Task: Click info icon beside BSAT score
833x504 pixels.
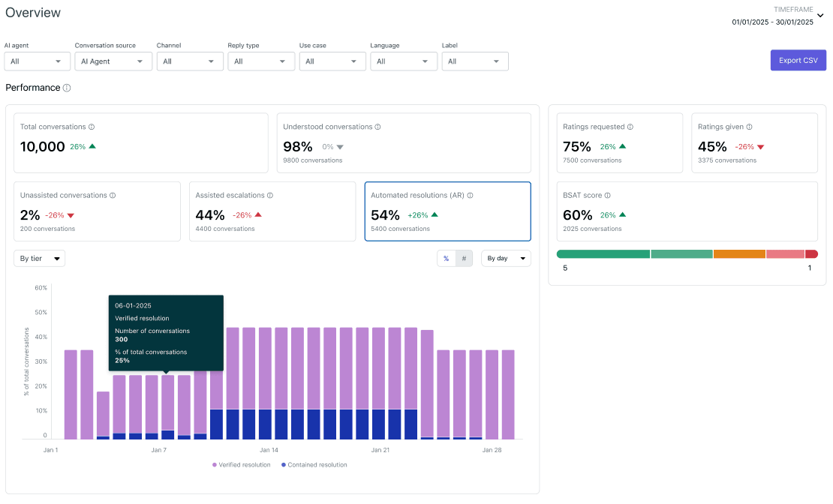Action: pyautogui.click(x=607, y=196)
